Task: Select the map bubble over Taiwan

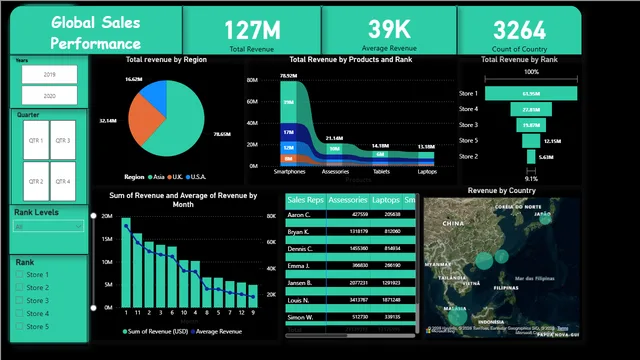Action: click(502, 256)
